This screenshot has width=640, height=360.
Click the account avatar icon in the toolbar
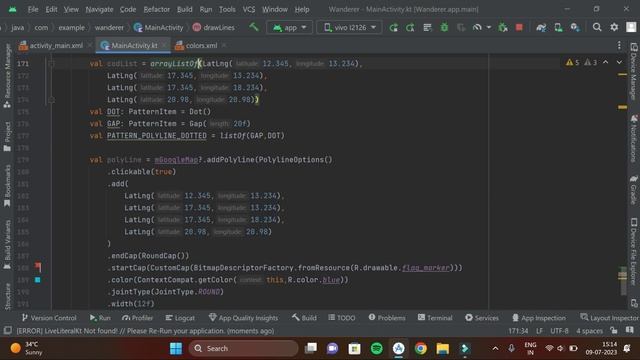631,27
